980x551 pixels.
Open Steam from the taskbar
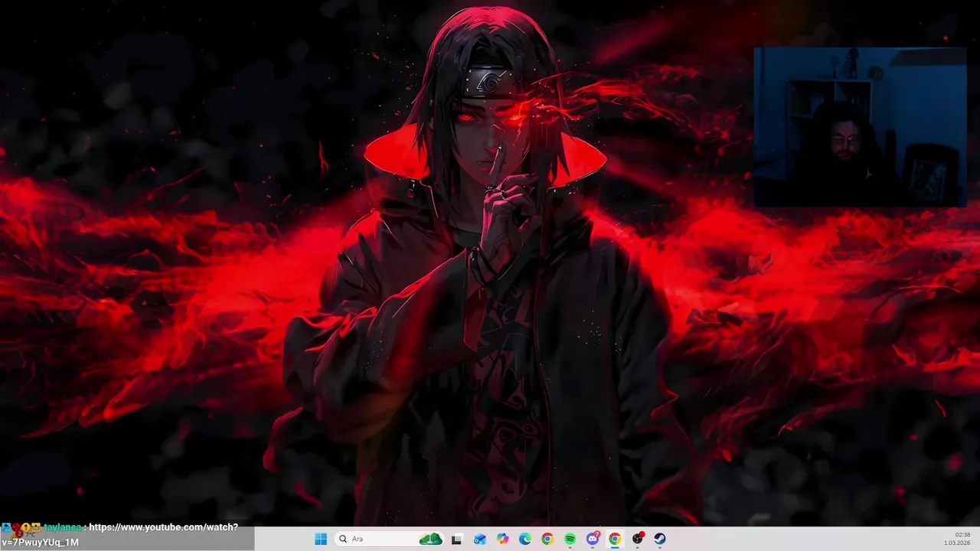[660, 539]
